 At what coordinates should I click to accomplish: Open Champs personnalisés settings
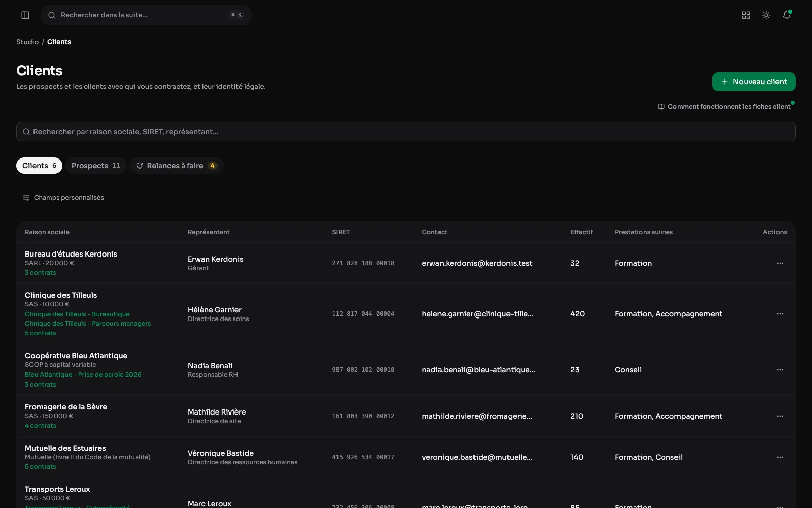coord(63,198)
